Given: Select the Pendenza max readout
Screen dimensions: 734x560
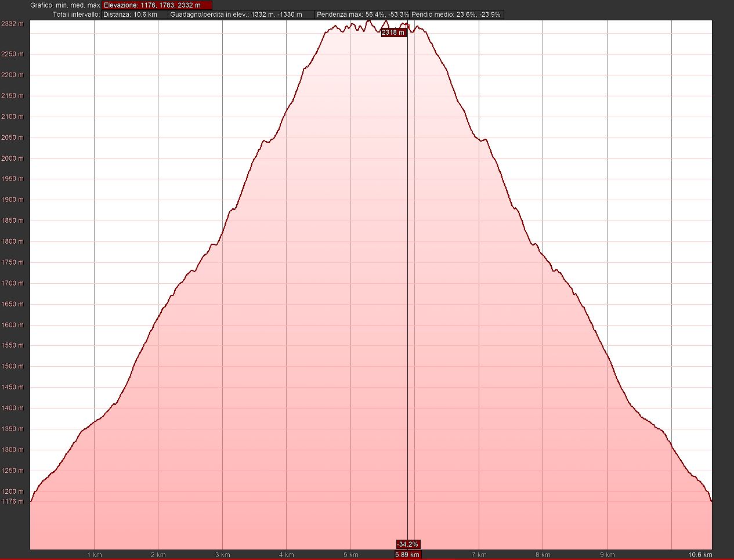Looking at the screenshot, I should pyautogui.click(x=363, y=15).
